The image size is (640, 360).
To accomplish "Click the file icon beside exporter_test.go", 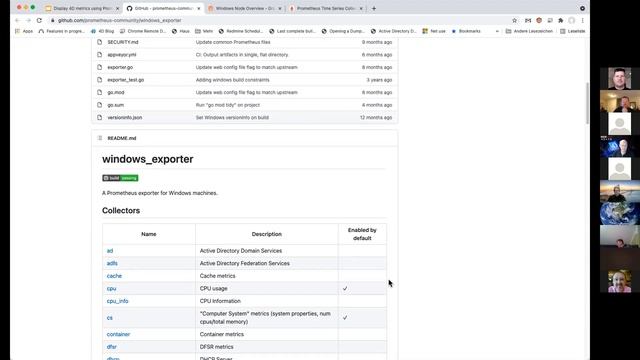I will click(100, 80).
